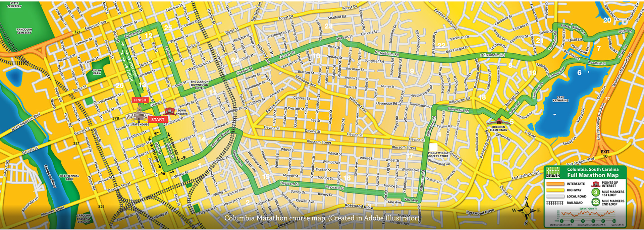Click the Stratford Rd label
The width and height of the screenshot is (644, 230).
pyautogui.click(x=337, y=17)
